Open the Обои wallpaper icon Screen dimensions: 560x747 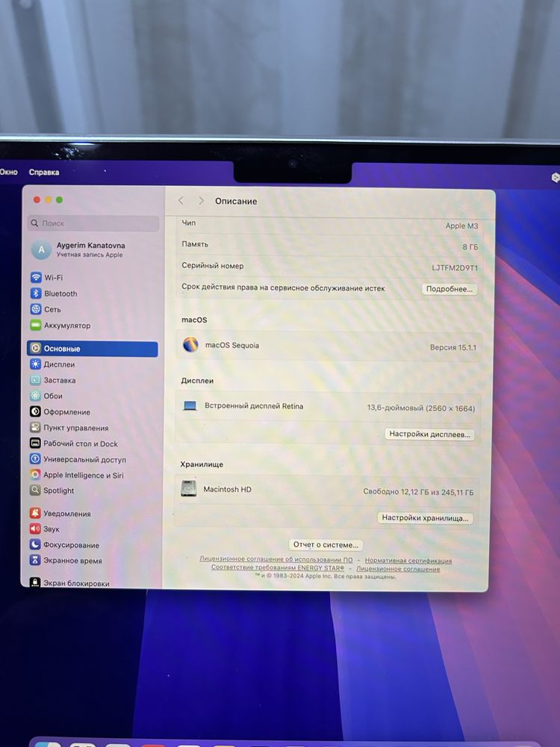[36, 396]
